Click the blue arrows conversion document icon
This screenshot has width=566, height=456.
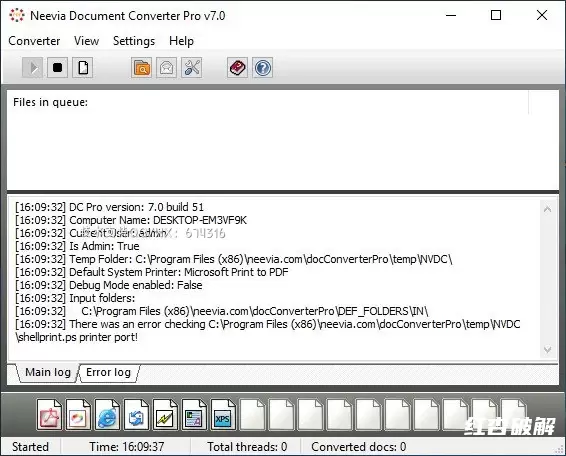coord(136,414)
